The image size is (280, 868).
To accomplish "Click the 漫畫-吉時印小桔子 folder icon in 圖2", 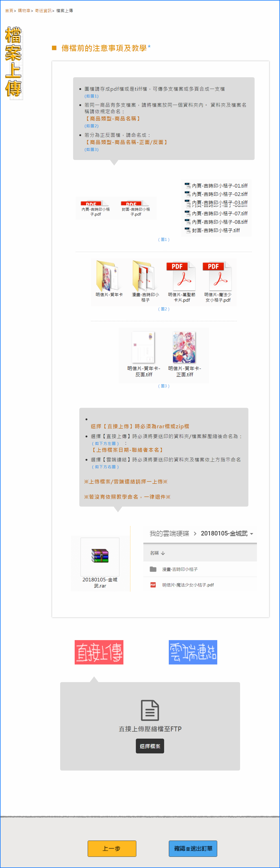I will (144, 276).
